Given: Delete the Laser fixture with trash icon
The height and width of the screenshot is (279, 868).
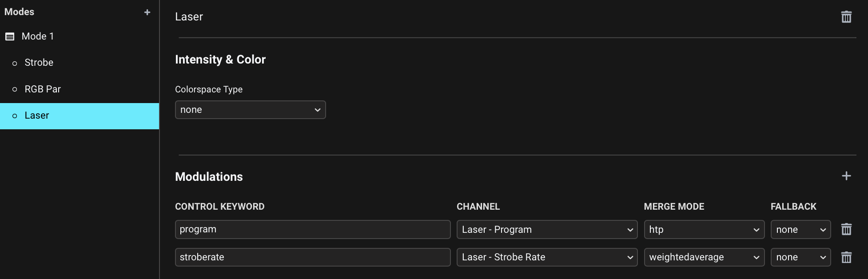Looking at the screenshot, I should 846,17.
